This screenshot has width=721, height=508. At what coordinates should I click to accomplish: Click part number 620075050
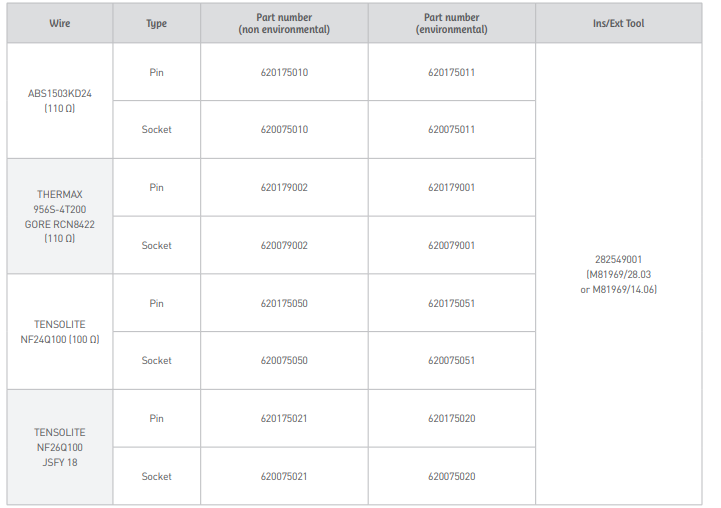pyautogui.click(x=284, y=361)
